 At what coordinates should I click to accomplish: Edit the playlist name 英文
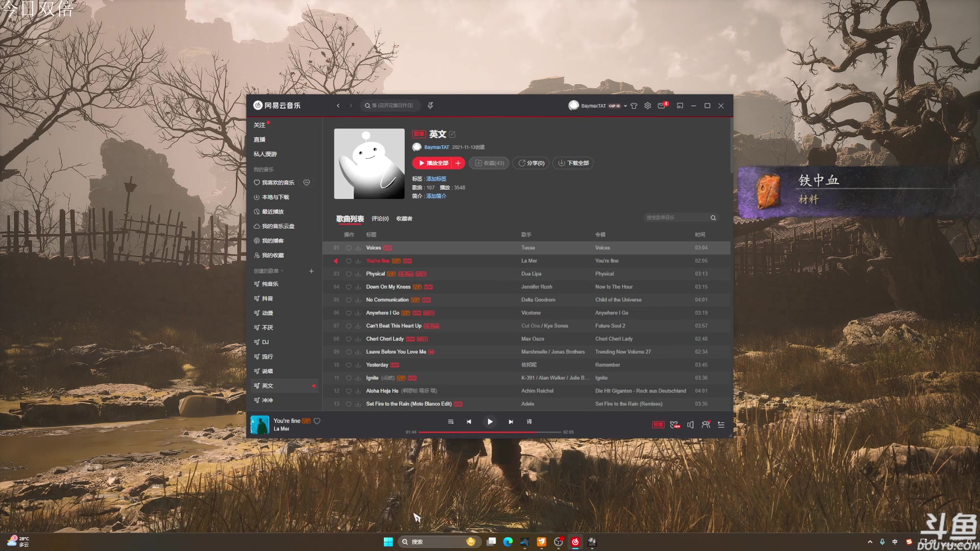452,134
